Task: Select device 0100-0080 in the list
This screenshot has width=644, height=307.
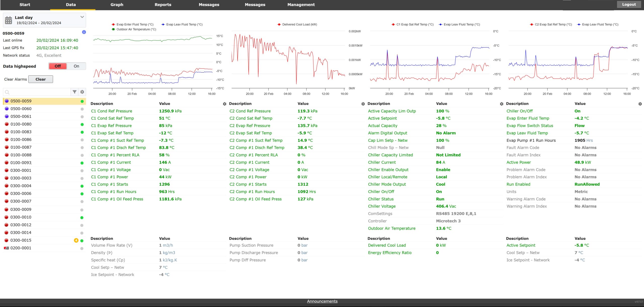Action: tap(21, 124)
